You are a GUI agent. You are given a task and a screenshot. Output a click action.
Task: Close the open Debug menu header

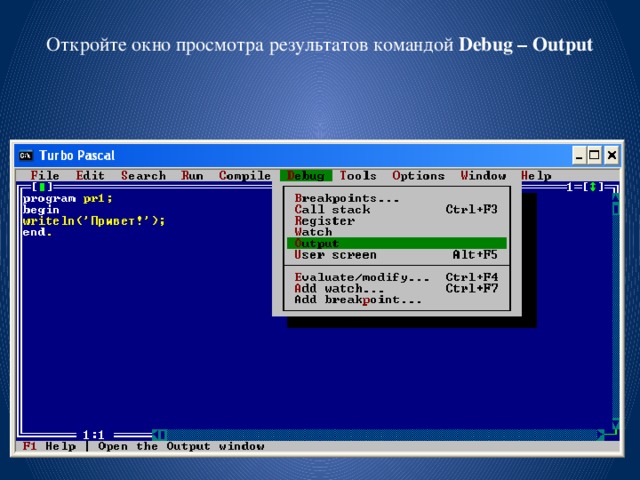pyautogui.click(x=306, y=176)
